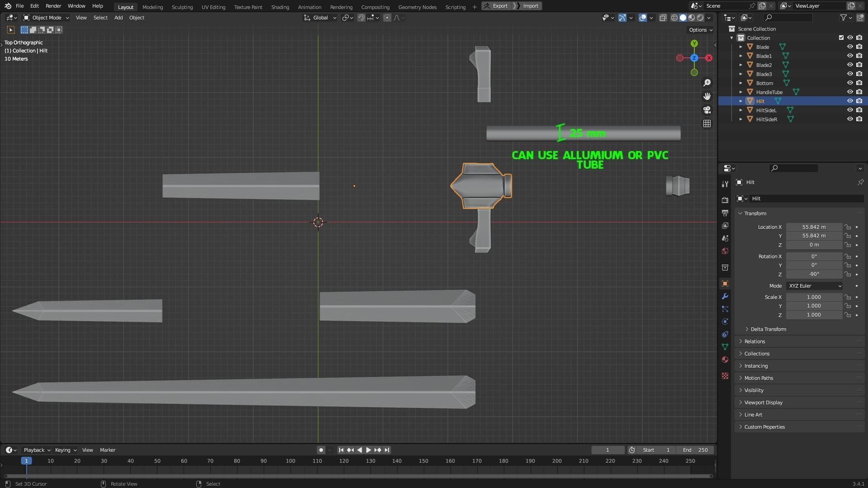
Task: Open the Object Constraints tab icon
Action: click(725, 334)
